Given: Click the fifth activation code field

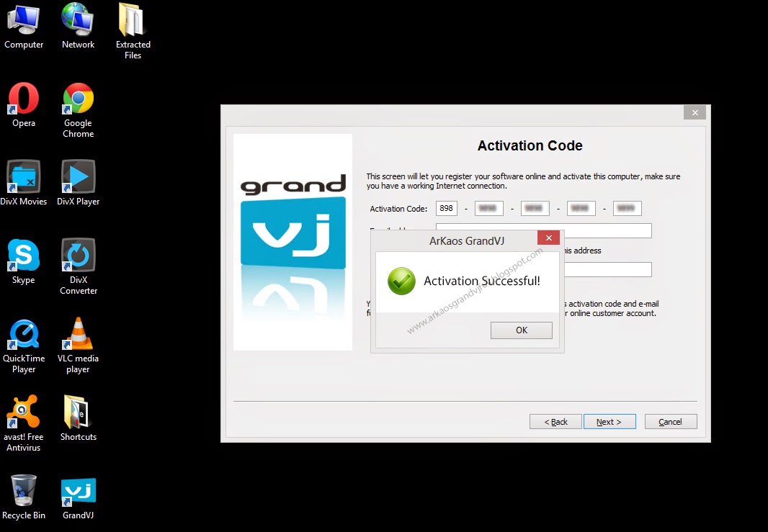Looking at the screenshot, I should [628, 208].
